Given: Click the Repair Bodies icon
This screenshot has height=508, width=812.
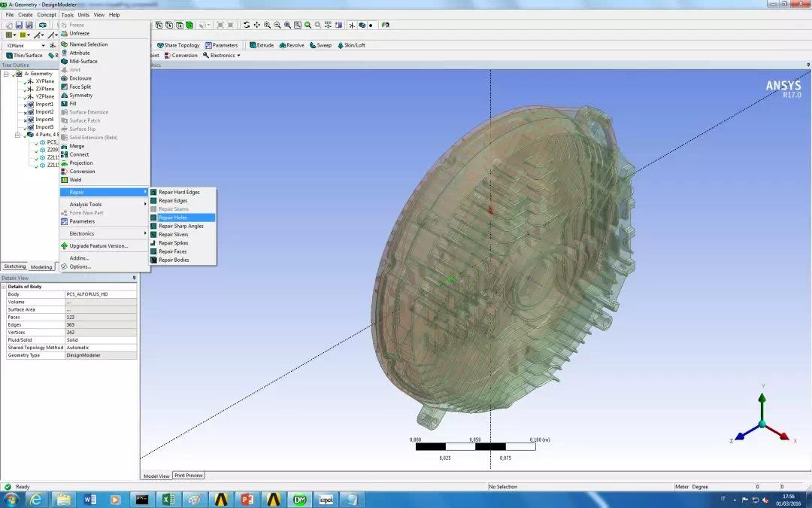Looking at the screenshot, I should 154,260.
